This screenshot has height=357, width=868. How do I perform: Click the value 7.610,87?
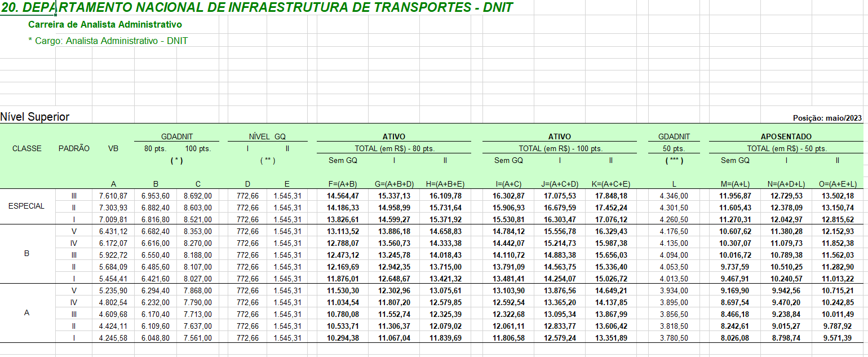click(113, 196)
